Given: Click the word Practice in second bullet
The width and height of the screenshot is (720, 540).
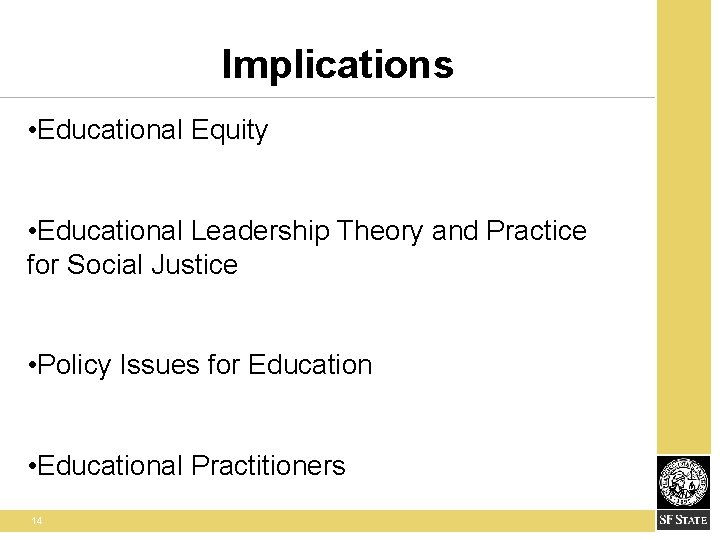Looking at the screenshot, I should (x=536, y=230).
